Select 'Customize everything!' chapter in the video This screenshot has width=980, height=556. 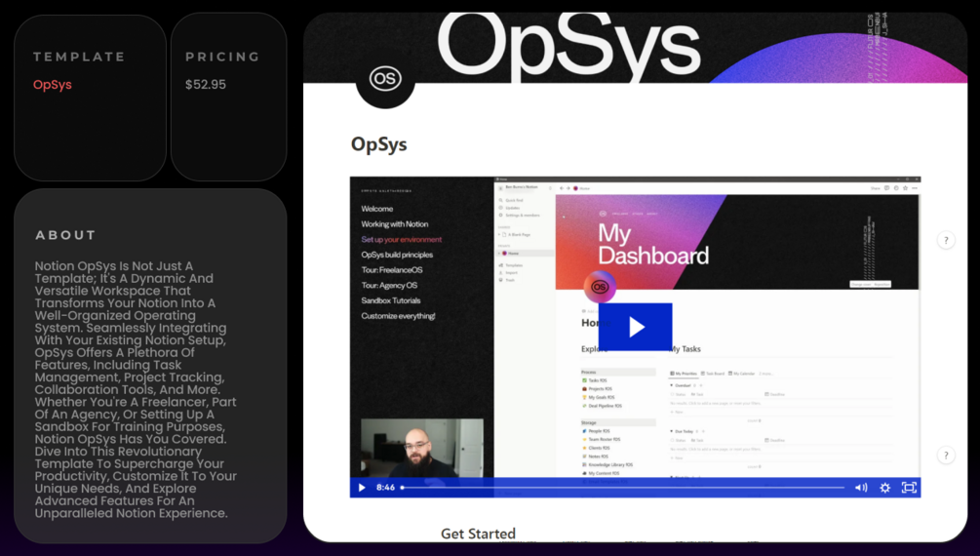(398, 316)
